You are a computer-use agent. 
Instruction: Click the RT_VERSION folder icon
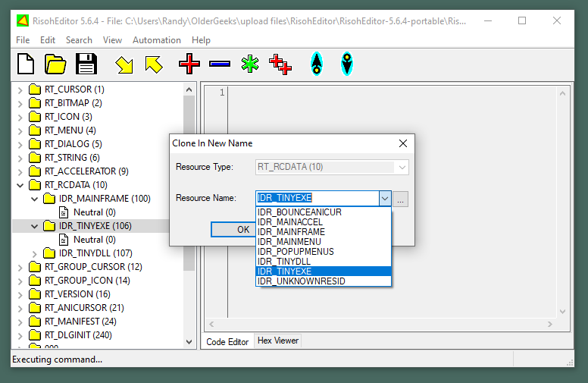click(x=35, y=294)
